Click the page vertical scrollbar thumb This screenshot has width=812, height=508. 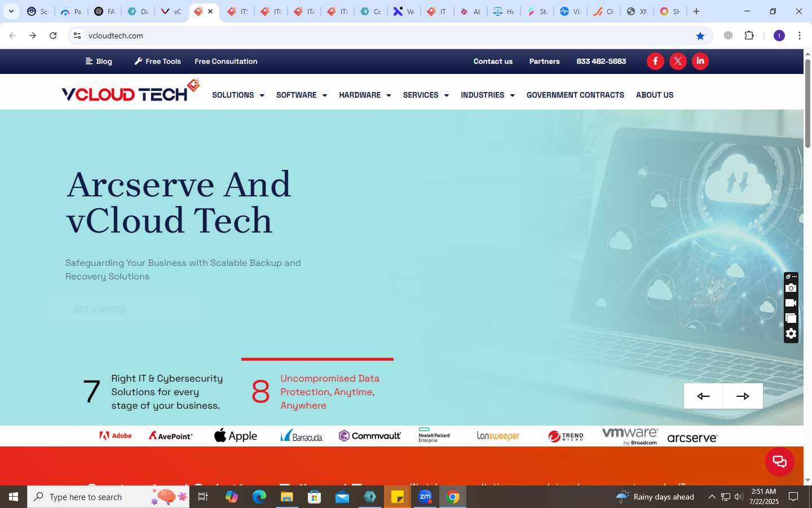tap(807, 103)
